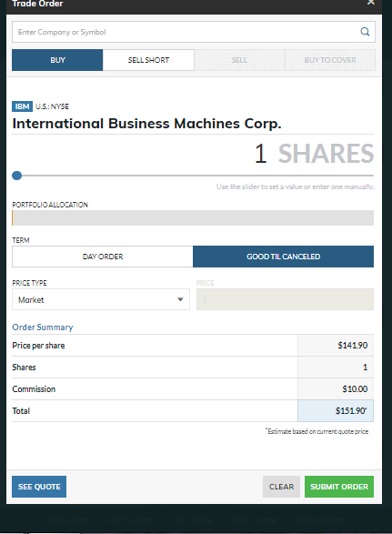Click the Price Type dropdown arrow
Viewport: 392px width, 534px height.
180,299
